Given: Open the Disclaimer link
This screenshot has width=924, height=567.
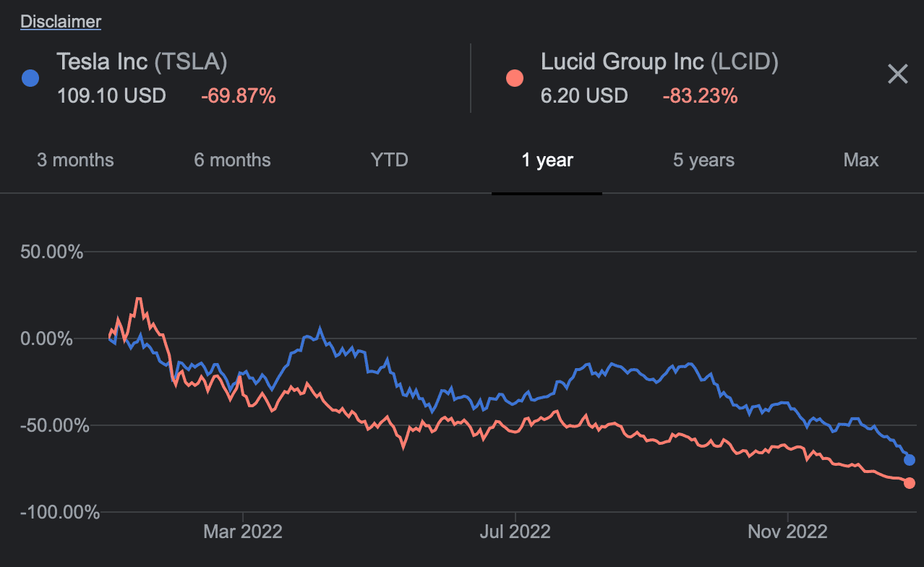Looking at the screenshot, I should coord(61,21).
